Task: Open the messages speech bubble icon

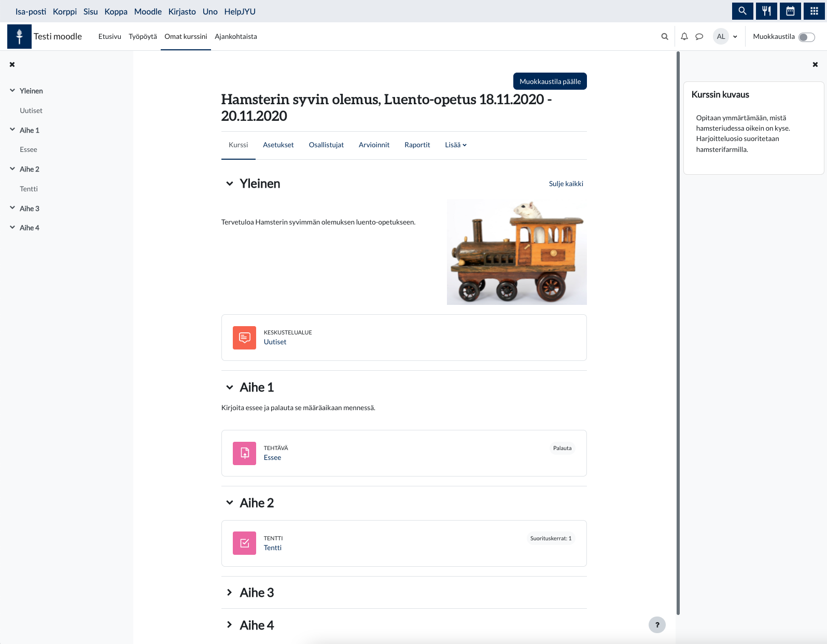Action: (699, 36)
